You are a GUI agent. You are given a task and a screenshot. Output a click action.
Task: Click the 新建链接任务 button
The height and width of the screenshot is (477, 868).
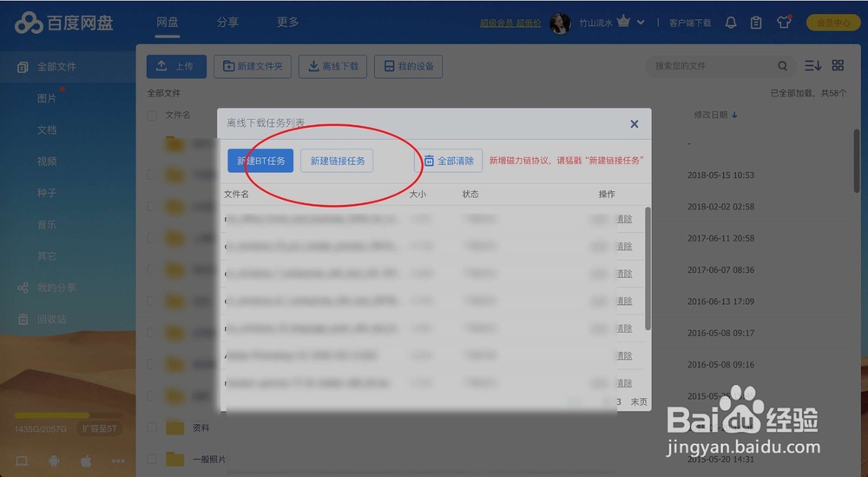coord(337,161)
